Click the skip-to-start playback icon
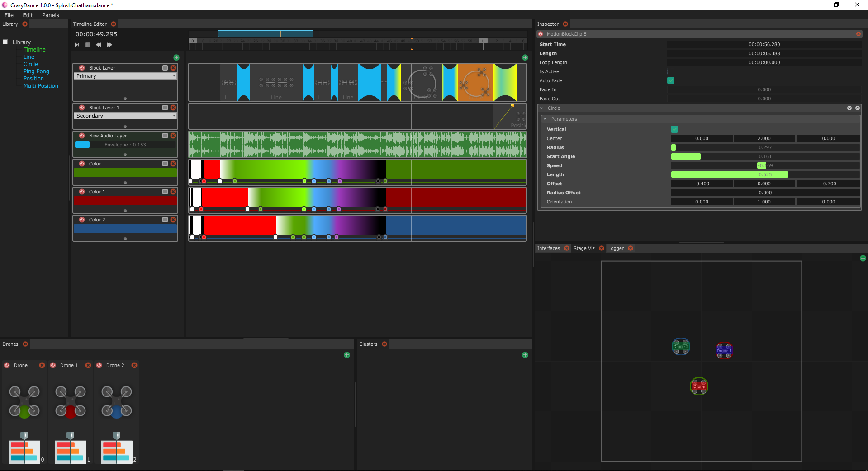Image resolution: width=868 pixels, height=471 pixels. tap(76, 44)
